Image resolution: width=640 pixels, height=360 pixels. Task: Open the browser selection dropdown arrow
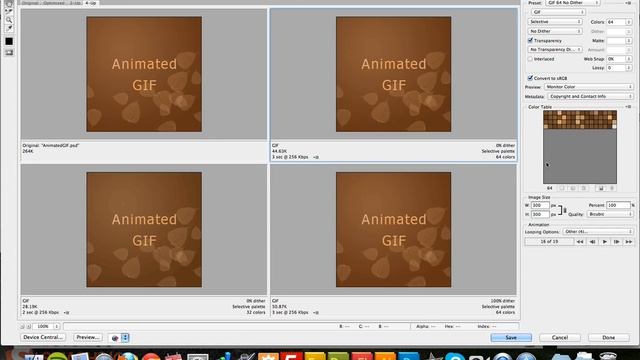coord(125,338)
